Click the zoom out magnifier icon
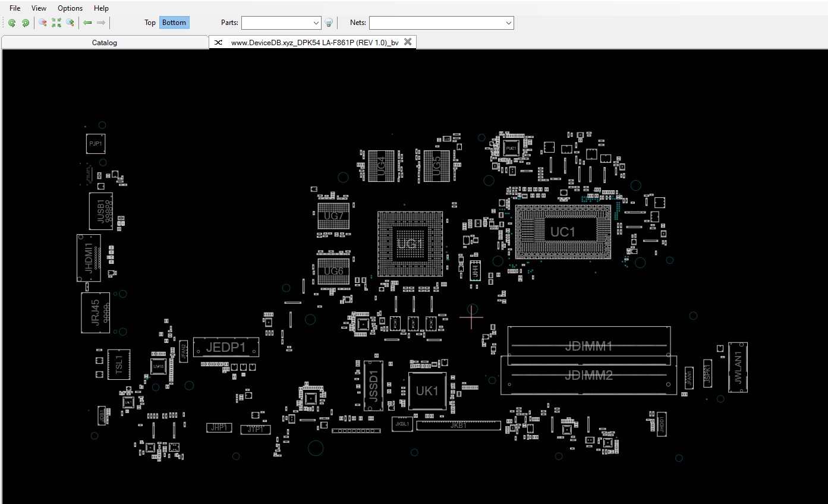Viewport: 828px width, 504px height. (x=43, y=23)
